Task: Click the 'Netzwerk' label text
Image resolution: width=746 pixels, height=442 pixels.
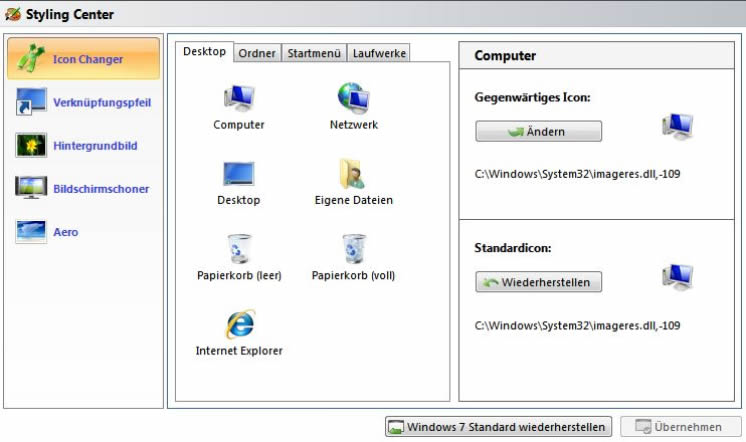Action: tap(353, 125)
